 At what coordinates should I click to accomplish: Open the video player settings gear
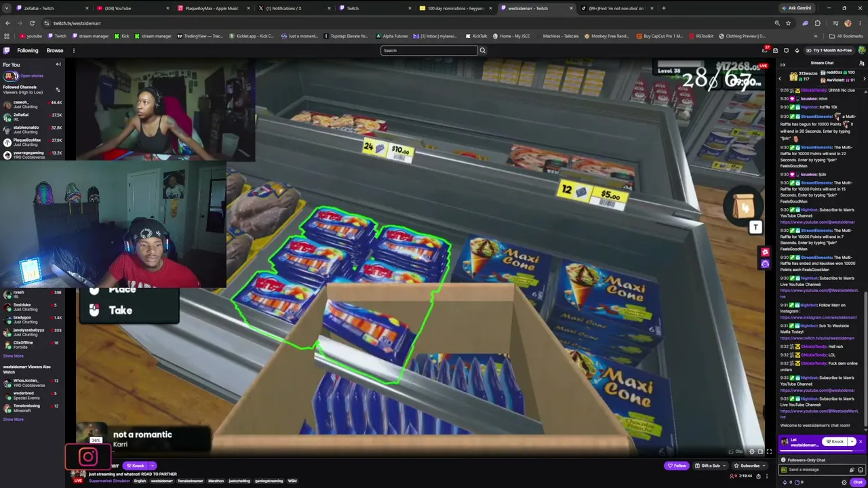click(751, 451)
